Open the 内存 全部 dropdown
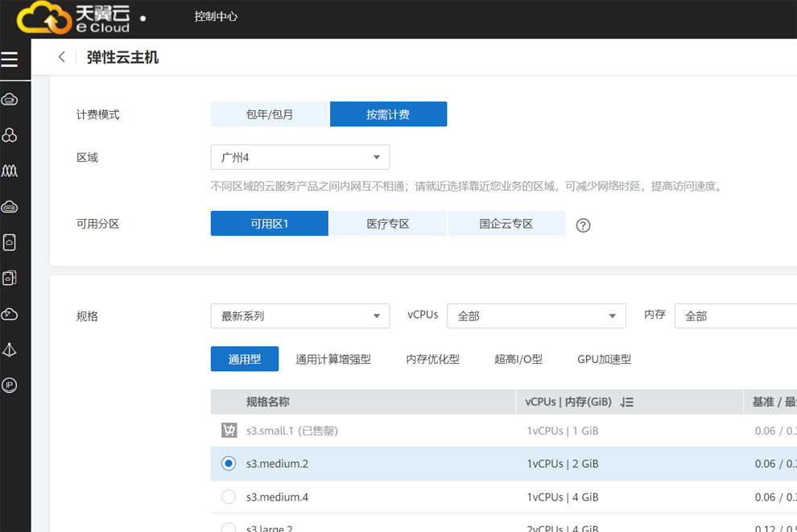Viewport: 797px width, 532px height. click(736, 316)
